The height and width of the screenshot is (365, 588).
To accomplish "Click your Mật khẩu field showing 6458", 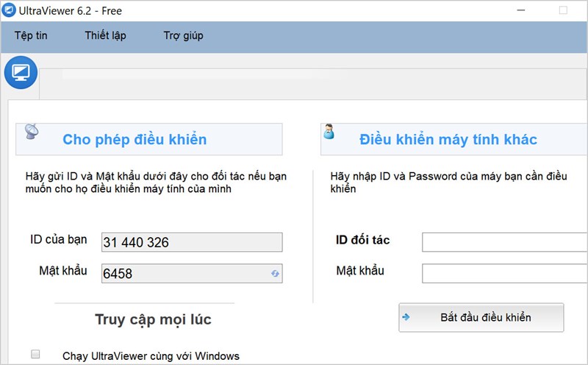I will (184, 274).
